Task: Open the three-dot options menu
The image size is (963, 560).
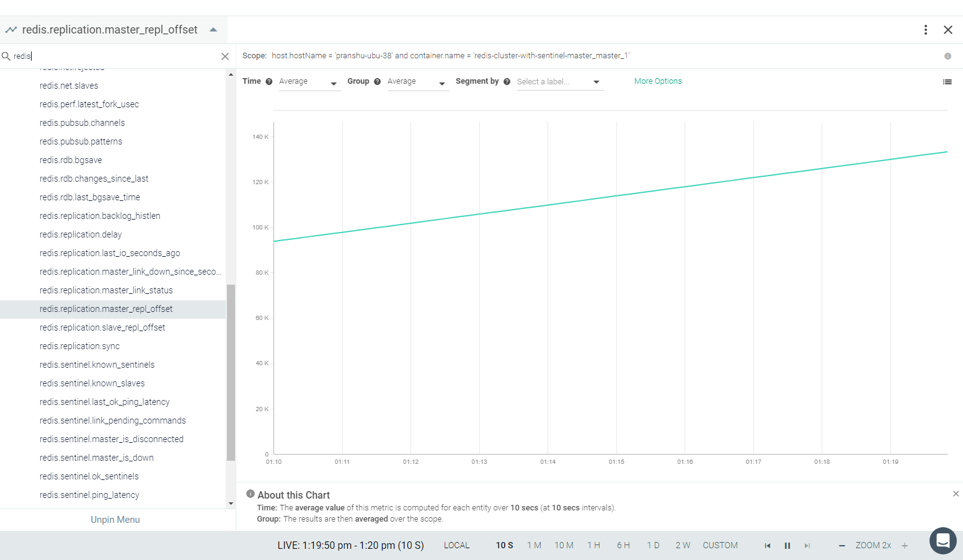Action: [926, 30]
